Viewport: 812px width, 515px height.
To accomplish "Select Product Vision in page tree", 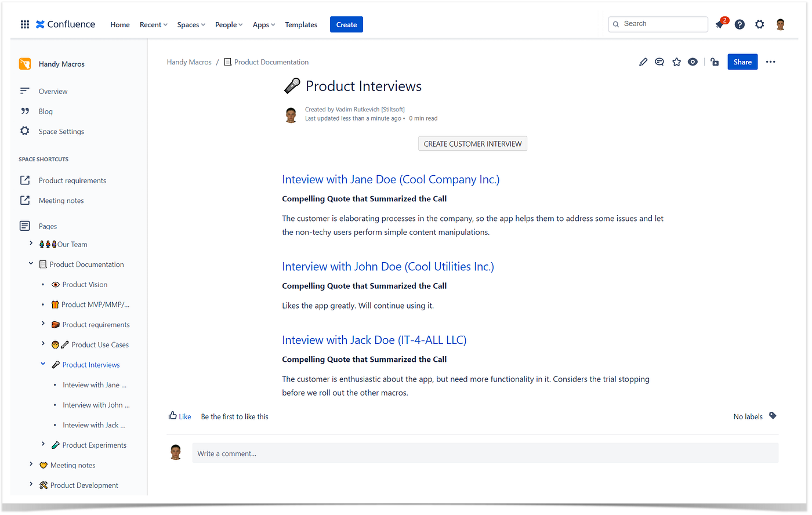I will 85,285.
